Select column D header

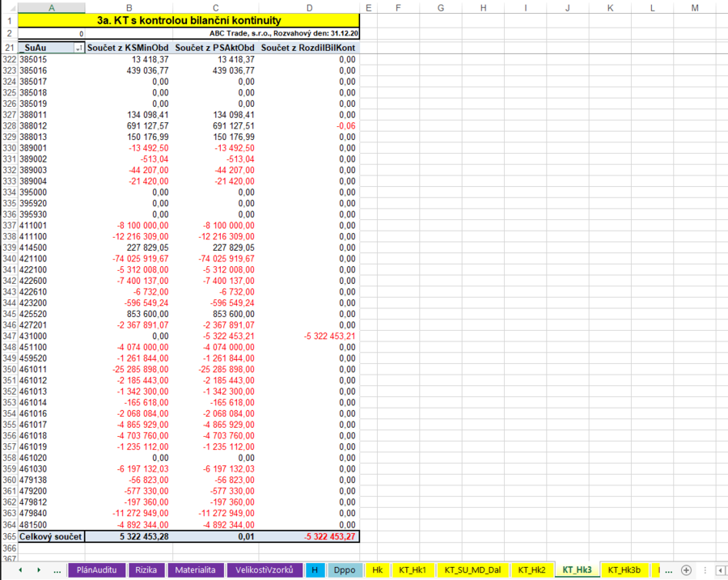tap(310, 7)
